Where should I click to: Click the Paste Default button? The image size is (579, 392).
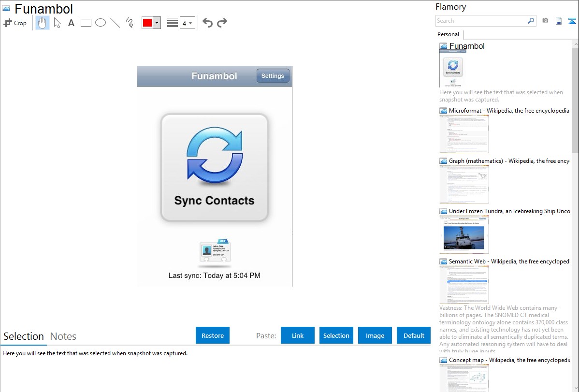[x=414, y=335]
